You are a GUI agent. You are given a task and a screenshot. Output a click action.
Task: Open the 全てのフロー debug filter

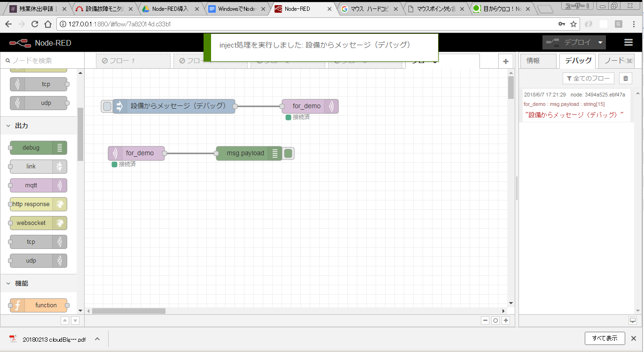coord(589,79)
